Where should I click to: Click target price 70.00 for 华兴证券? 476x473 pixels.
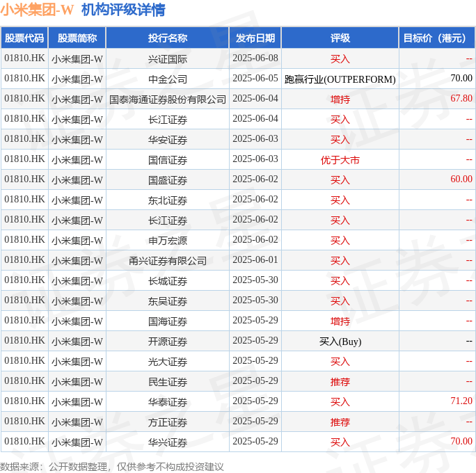[x=461, y=441]
